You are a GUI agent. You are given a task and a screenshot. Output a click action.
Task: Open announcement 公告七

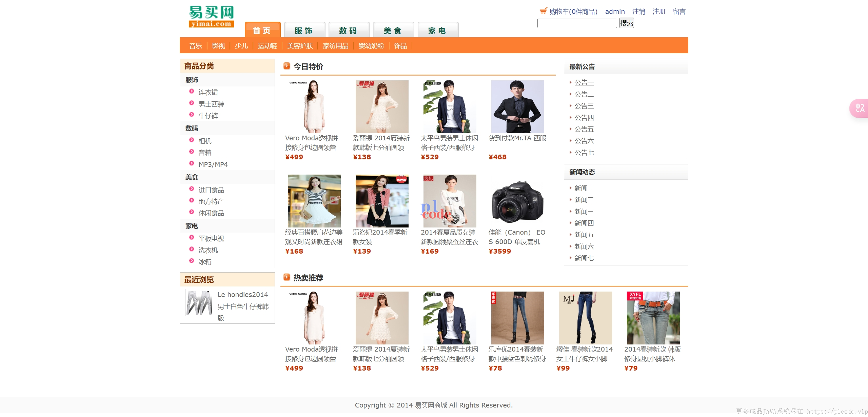pyautogui.click(x=584, y=153)
